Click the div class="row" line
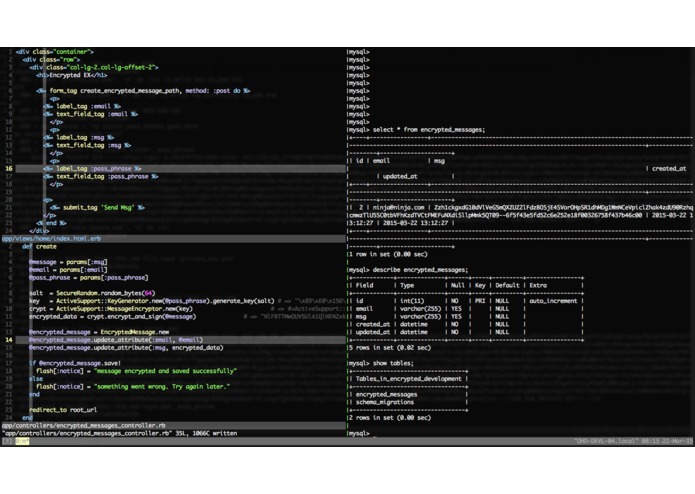 [51, 60]
